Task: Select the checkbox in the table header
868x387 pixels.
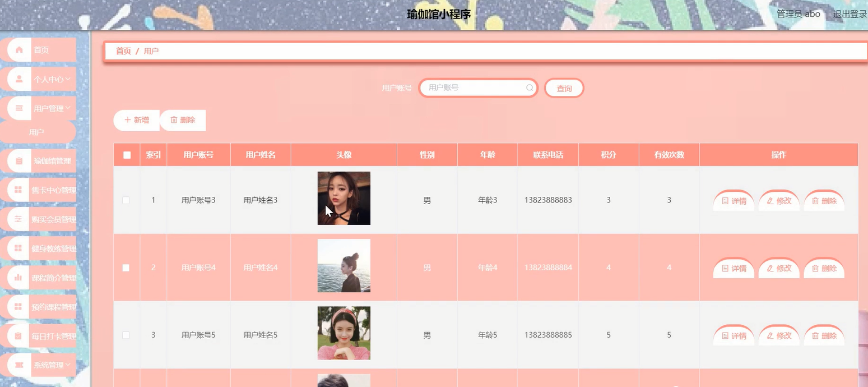Action: pyautogui.click(x=127, y=155)
